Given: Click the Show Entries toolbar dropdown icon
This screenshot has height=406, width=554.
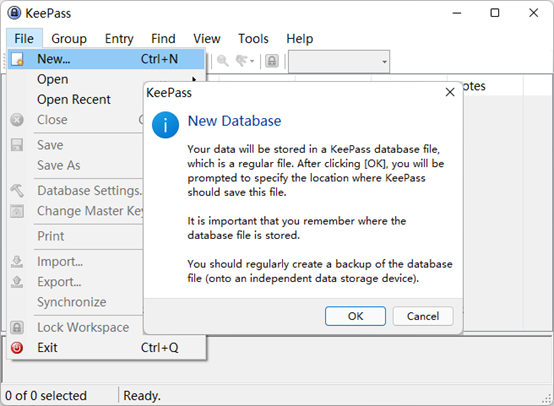Looking at the screenshot, I should pyautogui.click(x=244, y=61).
